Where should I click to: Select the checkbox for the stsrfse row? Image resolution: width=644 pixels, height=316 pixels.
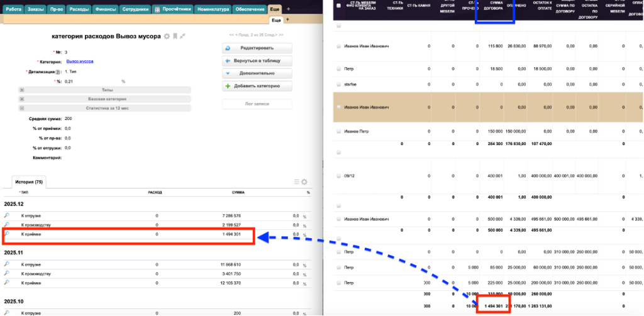[x=339, y=84]
